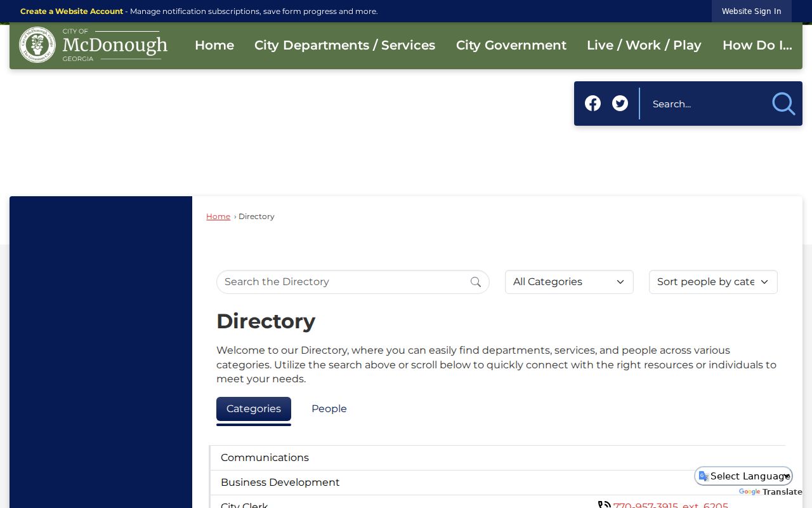The image size is (812, 508).
Task: Open the city's Facebook page icon
Action: tap(593, 104)
